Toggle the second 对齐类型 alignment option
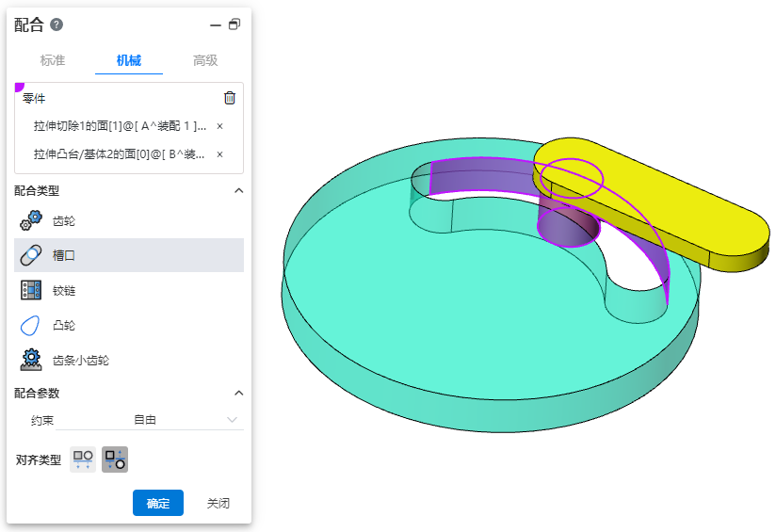The height and width of the screenshot is (532, 776). (115, 459)
